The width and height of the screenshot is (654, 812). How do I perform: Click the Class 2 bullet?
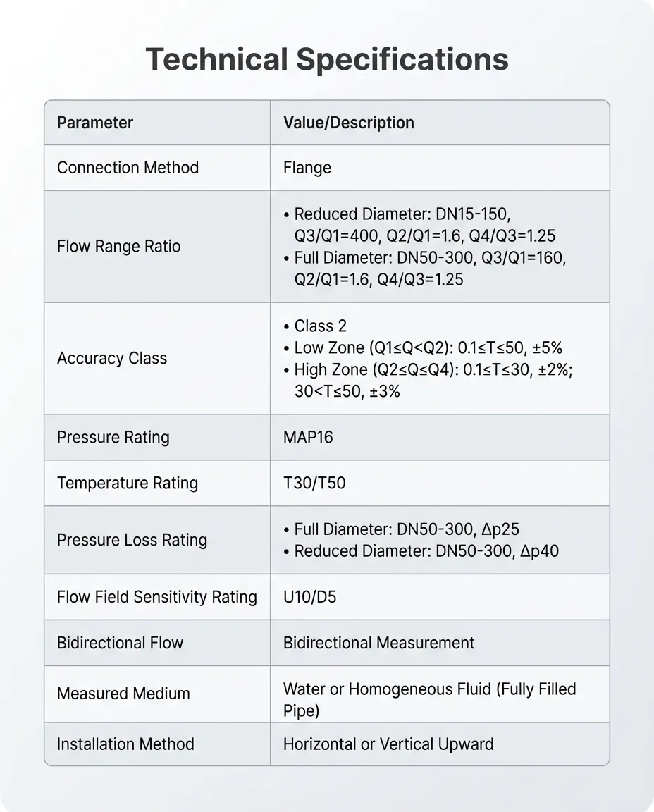pos(315,326)
